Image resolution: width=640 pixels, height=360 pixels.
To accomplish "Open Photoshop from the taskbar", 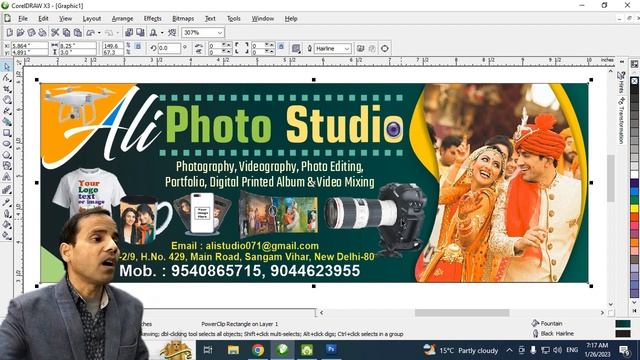I will click(x=331, y=350).
